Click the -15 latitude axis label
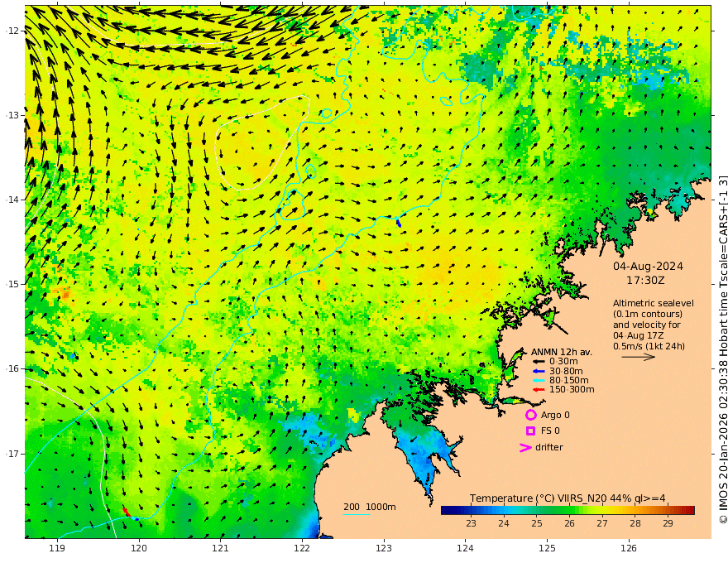This screenshot has height=563, width=728. point(12,284)
